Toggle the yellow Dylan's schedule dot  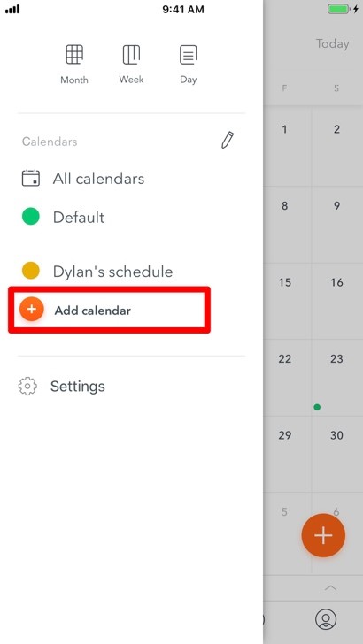tap(31, 271)
